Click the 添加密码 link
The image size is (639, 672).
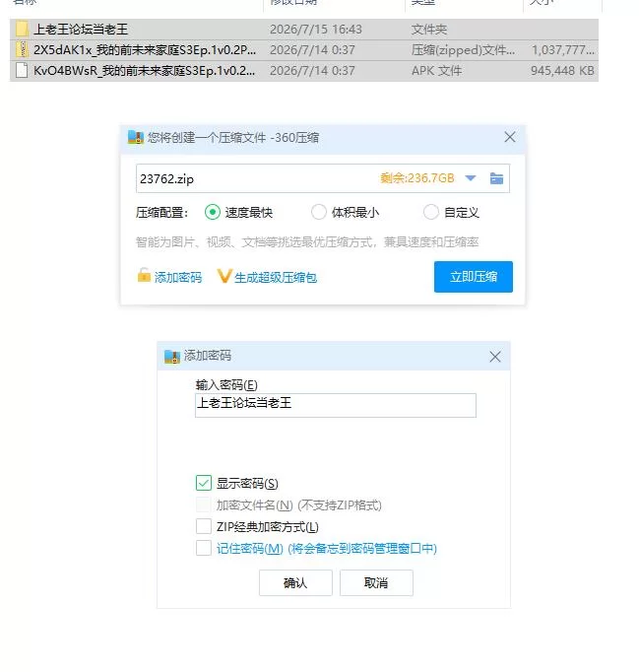pos(178,277)
